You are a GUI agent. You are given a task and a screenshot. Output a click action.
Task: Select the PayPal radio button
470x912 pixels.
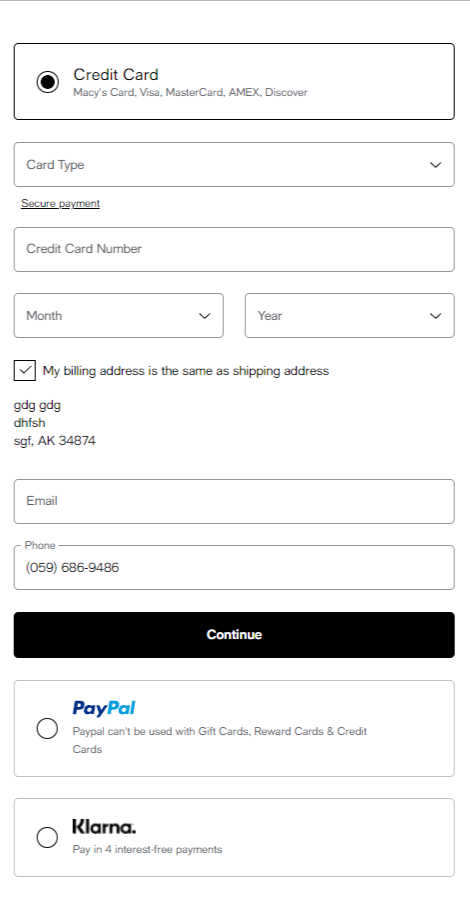click(47, 728)
